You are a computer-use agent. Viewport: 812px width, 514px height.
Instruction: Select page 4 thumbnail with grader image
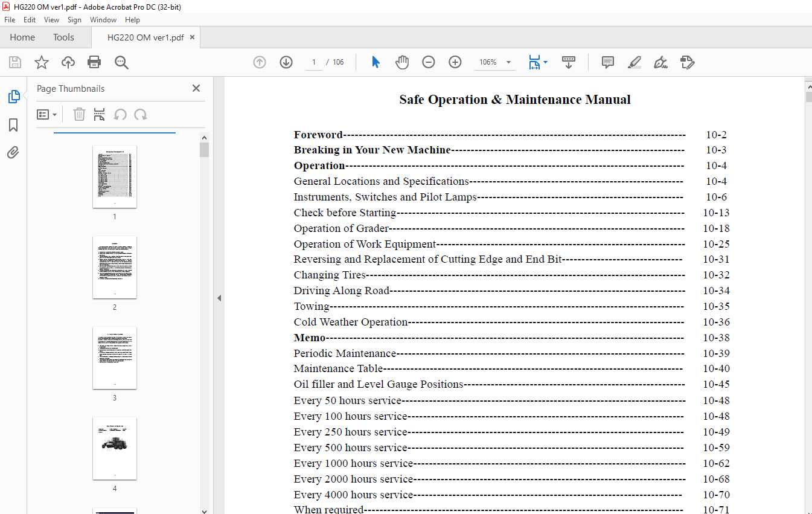pos(115,448)
